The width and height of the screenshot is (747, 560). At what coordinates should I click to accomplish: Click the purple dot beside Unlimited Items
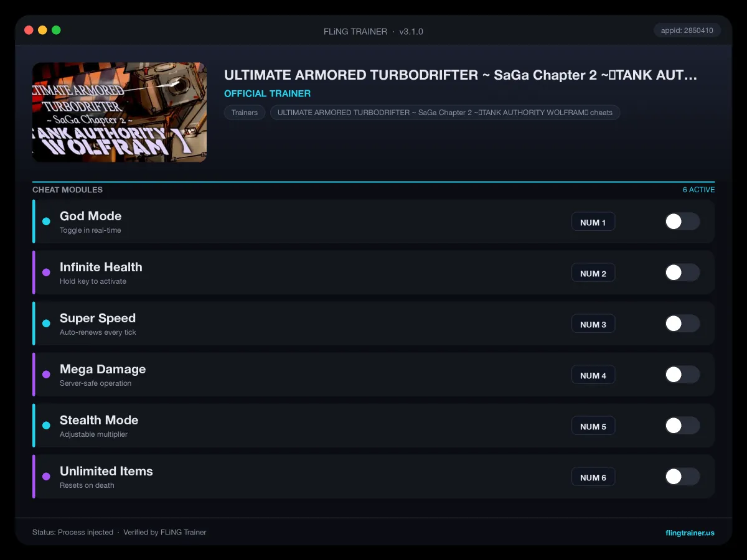[x=46, y=477]
